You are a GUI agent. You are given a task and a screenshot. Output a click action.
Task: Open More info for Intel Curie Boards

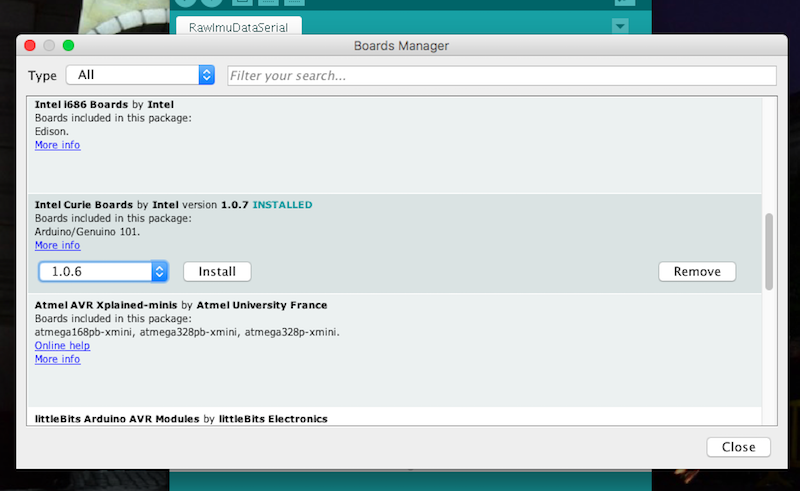(57, 246)
